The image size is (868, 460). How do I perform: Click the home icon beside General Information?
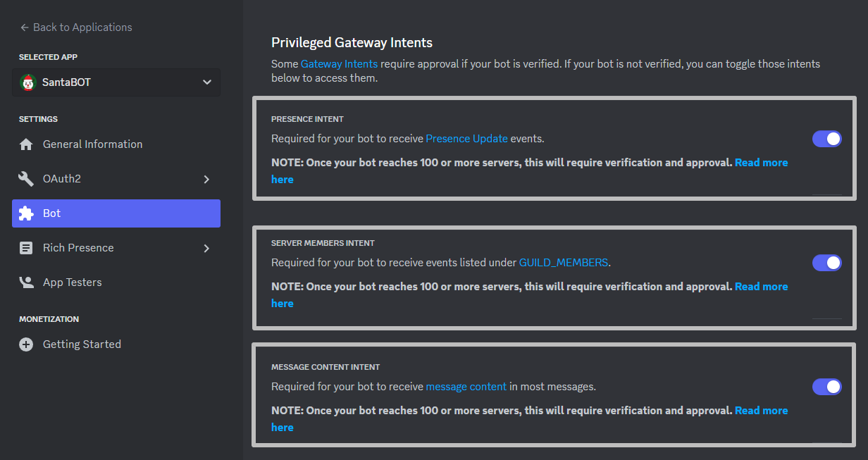click(26, 144)
